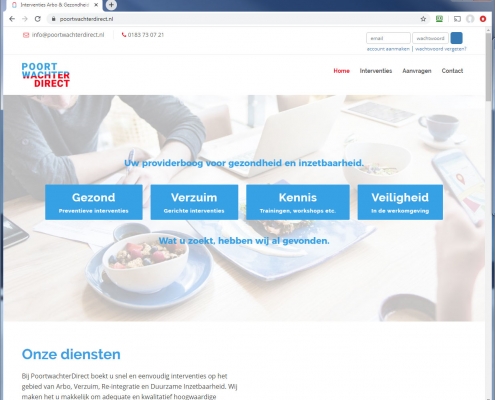This screenshot has width=495, height=400.
Task: Click the Gezond Preventieve interventies tile
Action: [x=94, y=202]
